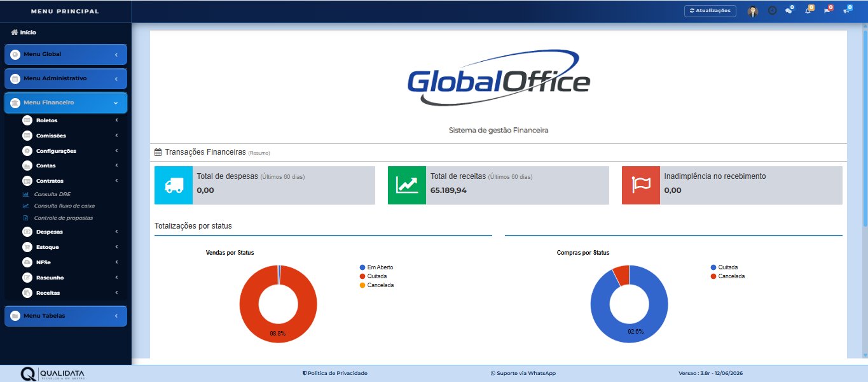Image resolution: width=868 pixels, height=382 pixels.
Task: Click the line chart icon beside Consulta fluxo de caixa
Action: click(25, 206)
